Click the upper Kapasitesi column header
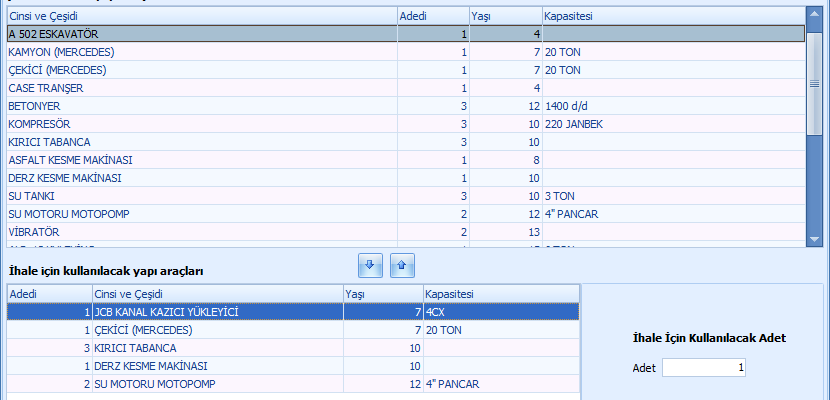 (x=670, y=16)
